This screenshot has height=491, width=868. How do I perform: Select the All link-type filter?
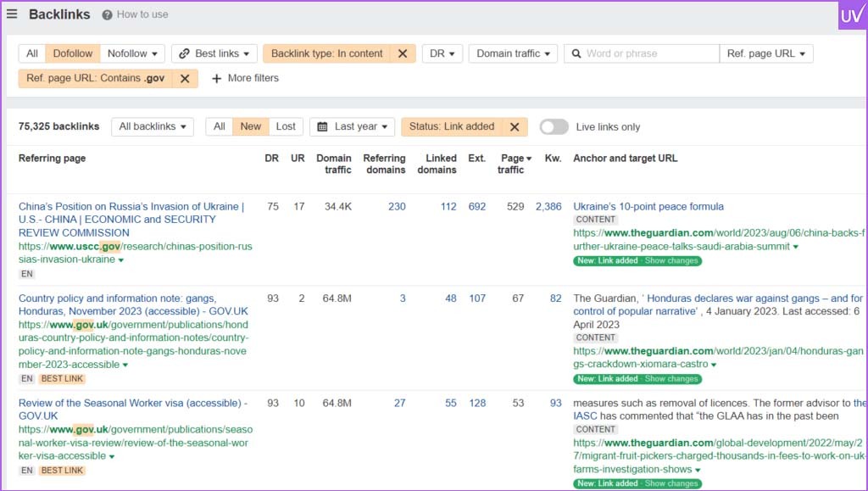coord(32,53)
